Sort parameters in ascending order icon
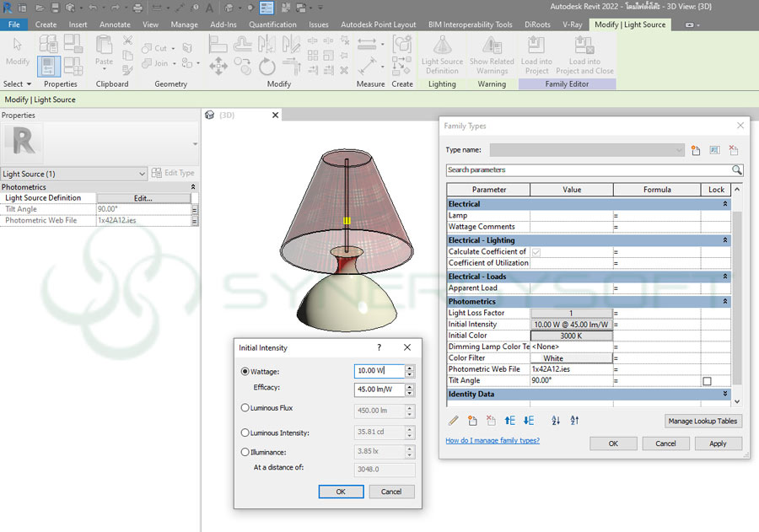 click(556, 420)
